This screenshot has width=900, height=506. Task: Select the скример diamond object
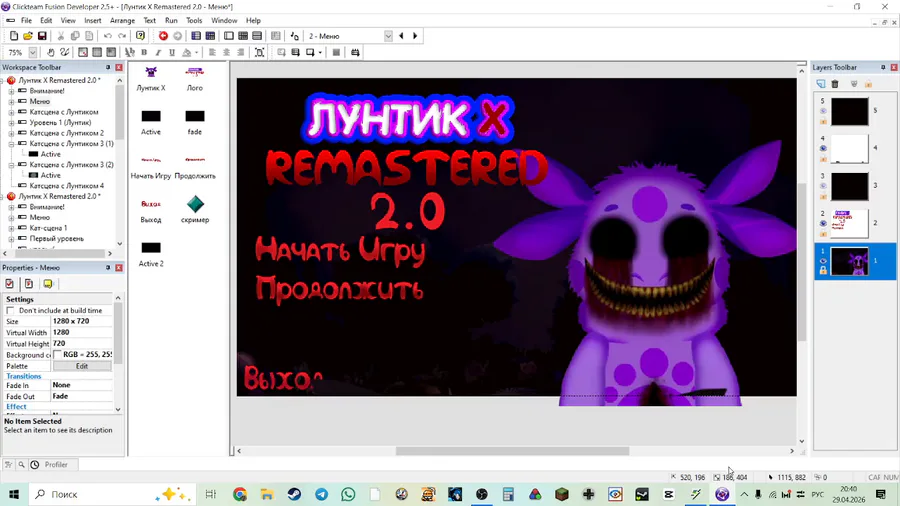(x=195, y=204)
